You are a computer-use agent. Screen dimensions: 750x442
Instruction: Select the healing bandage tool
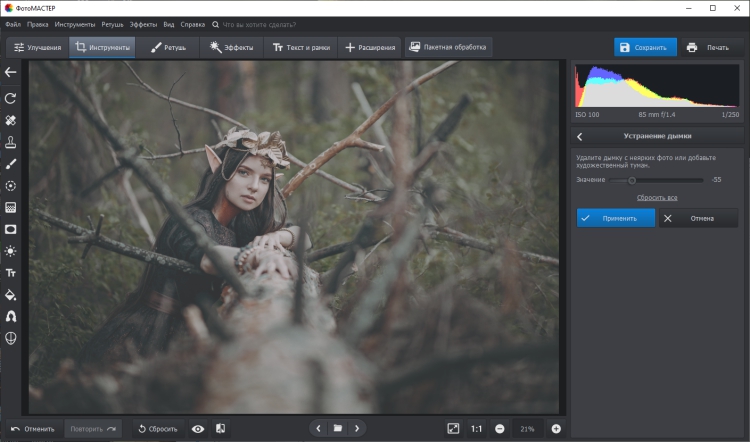pos(11,119)
